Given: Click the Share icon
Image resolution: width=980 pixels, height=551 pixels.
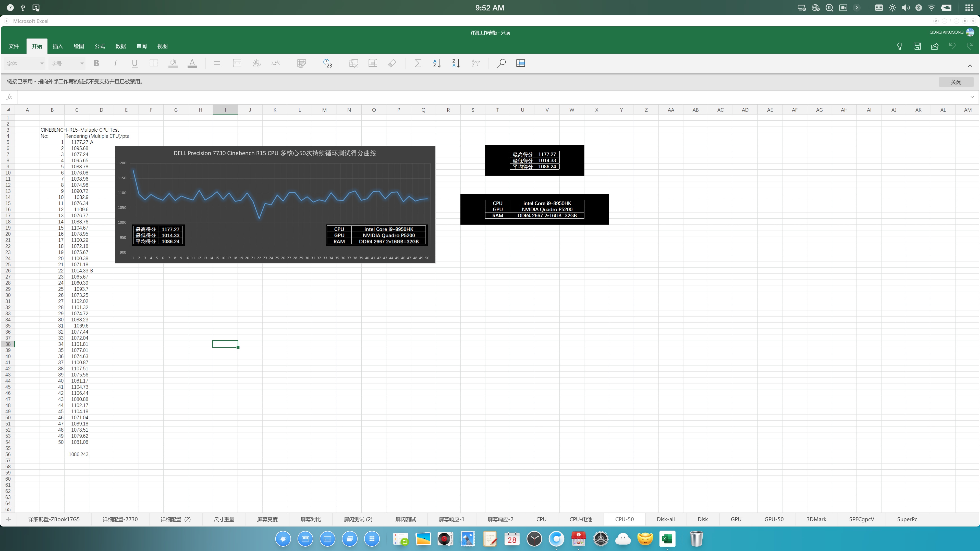Looking at the screenshot, I should tap(935, 46).
